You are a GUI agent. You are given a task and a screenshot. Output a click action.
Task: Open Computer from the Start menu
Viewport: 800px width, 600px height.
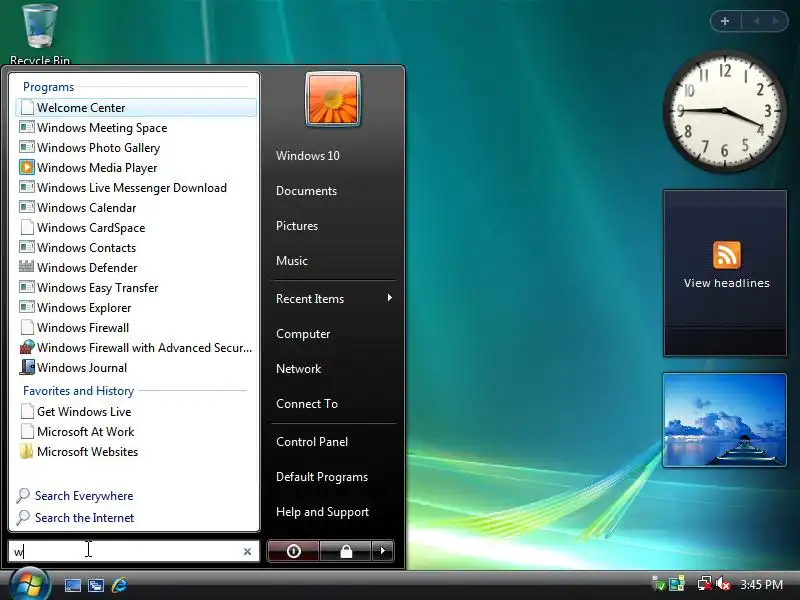pos(303,334)
